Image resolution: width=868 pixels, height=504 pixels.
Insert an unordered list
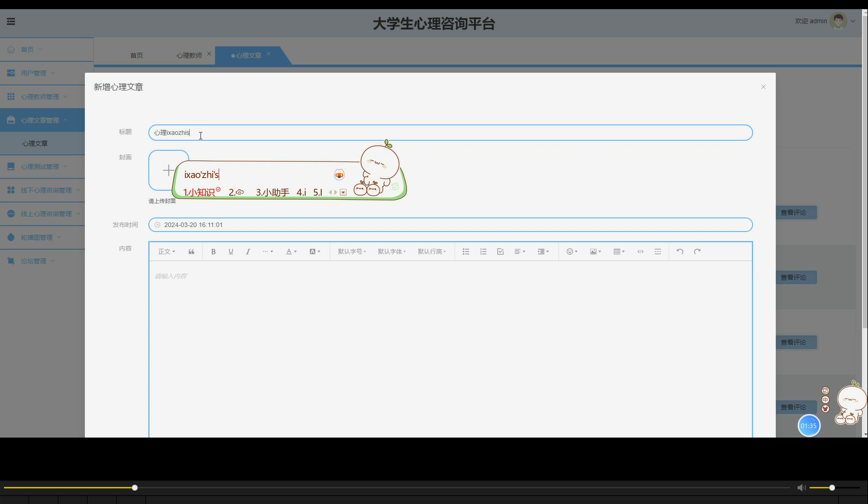pos(465,251)
